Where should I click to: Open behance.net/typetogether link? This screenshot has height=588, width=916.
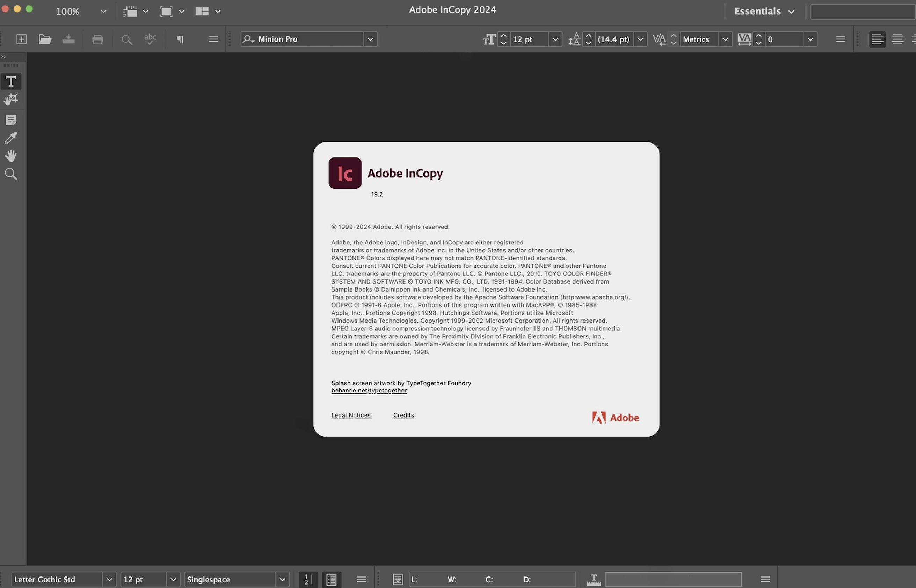369,390
